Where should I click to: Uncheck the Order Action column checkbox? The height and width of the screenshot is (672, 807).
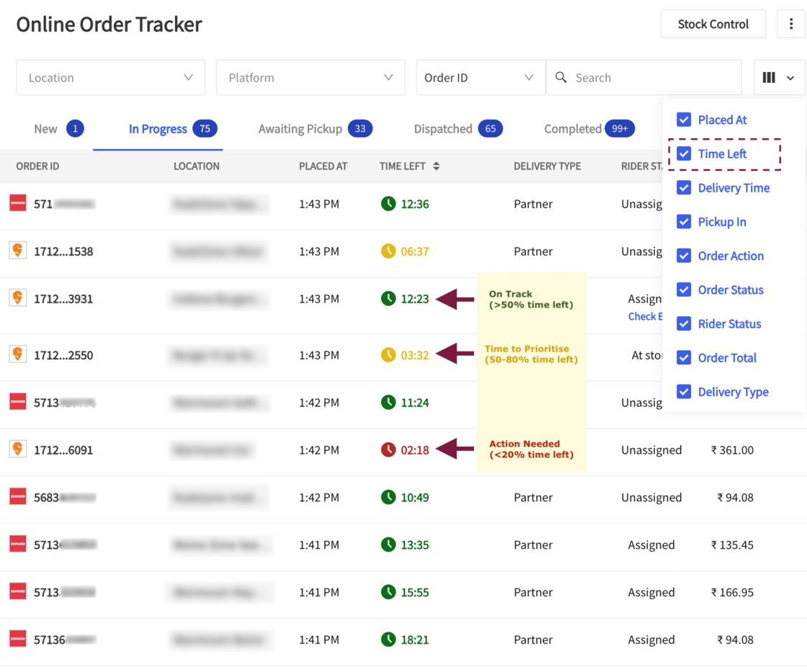pyautogui.click(x=684, y=256)
